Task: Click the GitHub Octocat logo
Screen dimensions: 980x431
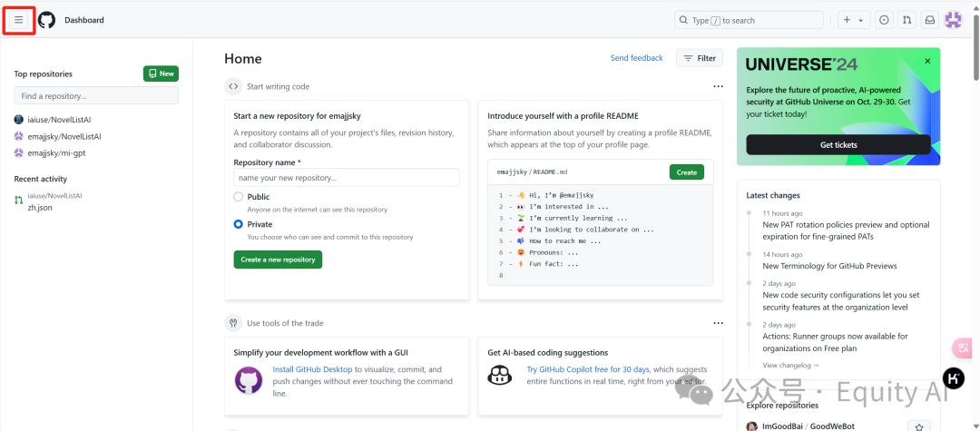Action: 46,20
